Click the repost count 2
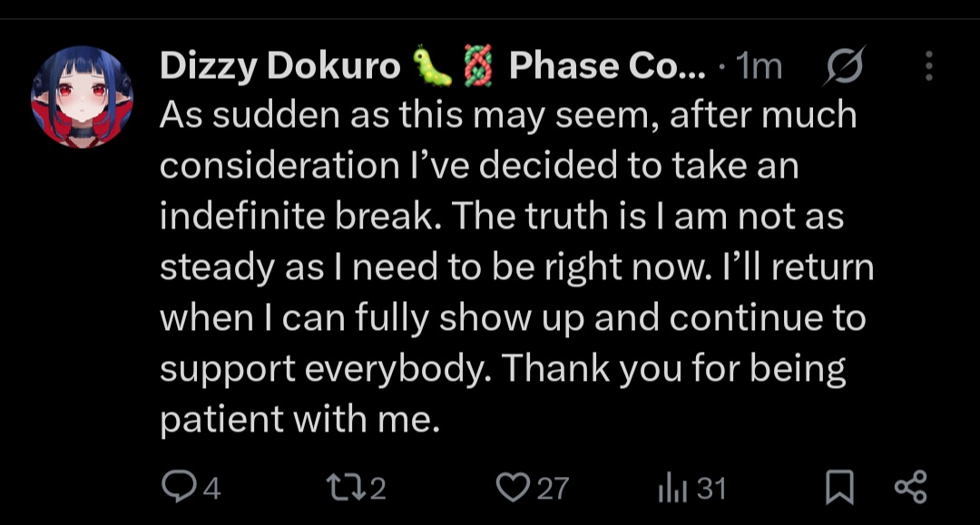The image size is (980, 525). pyautogui.click(x=377, y=488)
